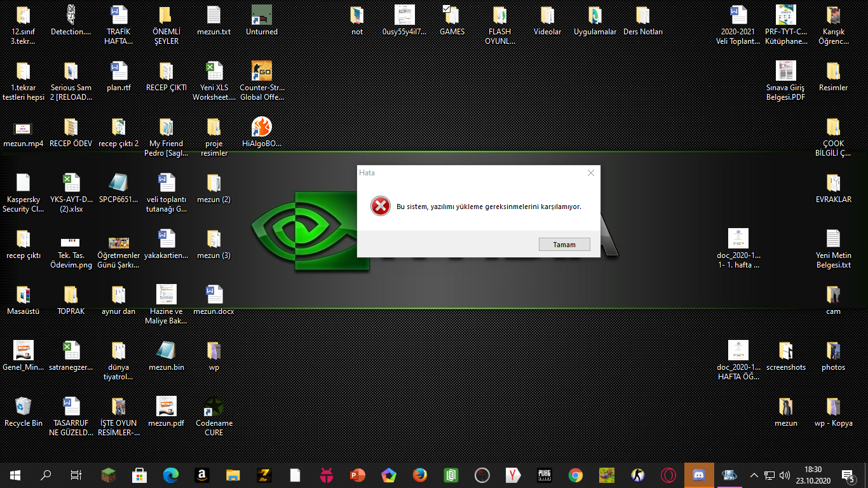Open network status in system tray
868x488 pixels.
(x=770, y=475)
